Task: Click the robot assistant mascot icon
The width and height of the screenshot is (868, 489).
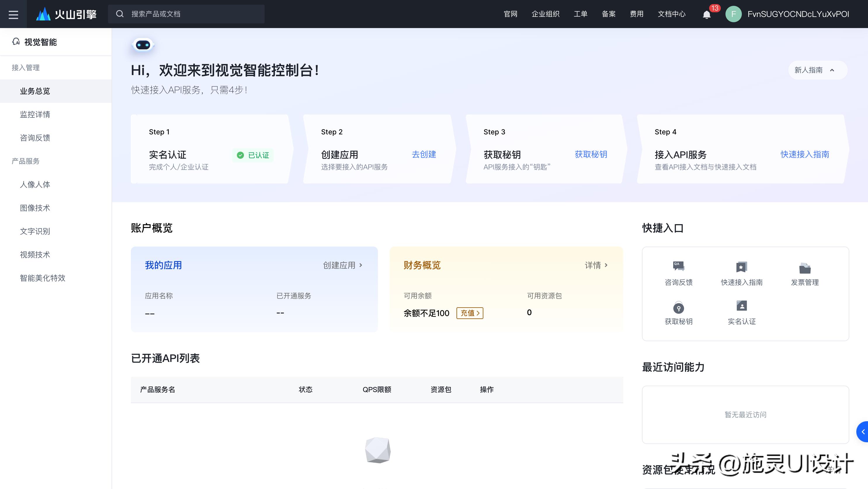Action: (143, 45)
